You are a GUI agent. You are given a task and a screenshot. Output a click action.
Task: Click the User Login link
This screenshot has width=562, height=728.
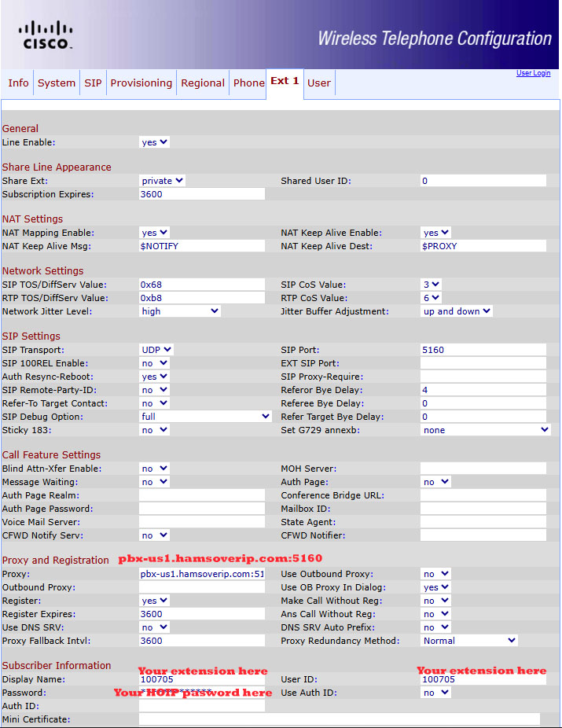(533, 73)
